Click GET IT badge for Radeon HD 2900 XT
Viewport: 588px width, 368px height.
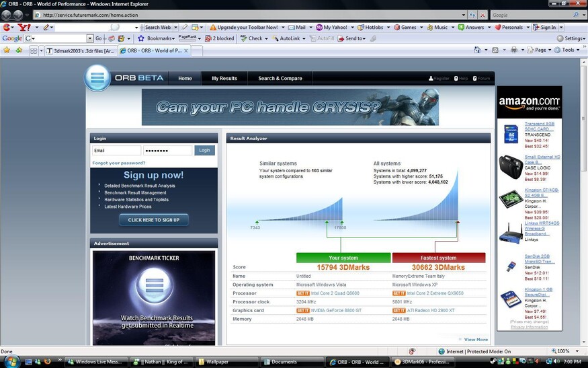399,311
